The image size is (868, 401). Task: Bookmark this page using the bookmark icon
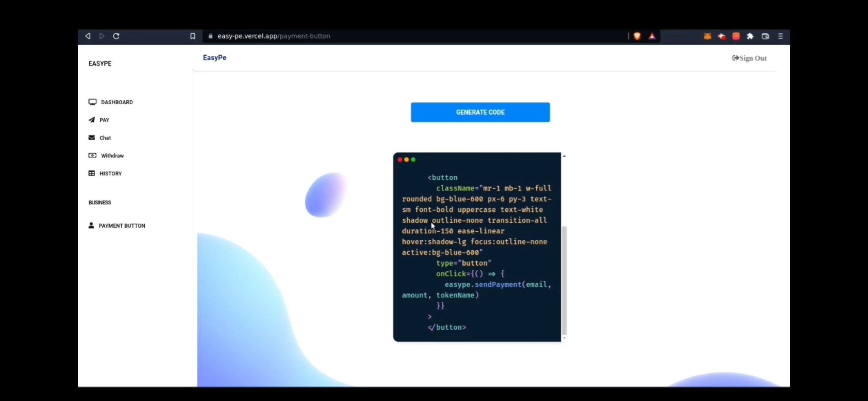pyautogui.click(x=193, y=36)
